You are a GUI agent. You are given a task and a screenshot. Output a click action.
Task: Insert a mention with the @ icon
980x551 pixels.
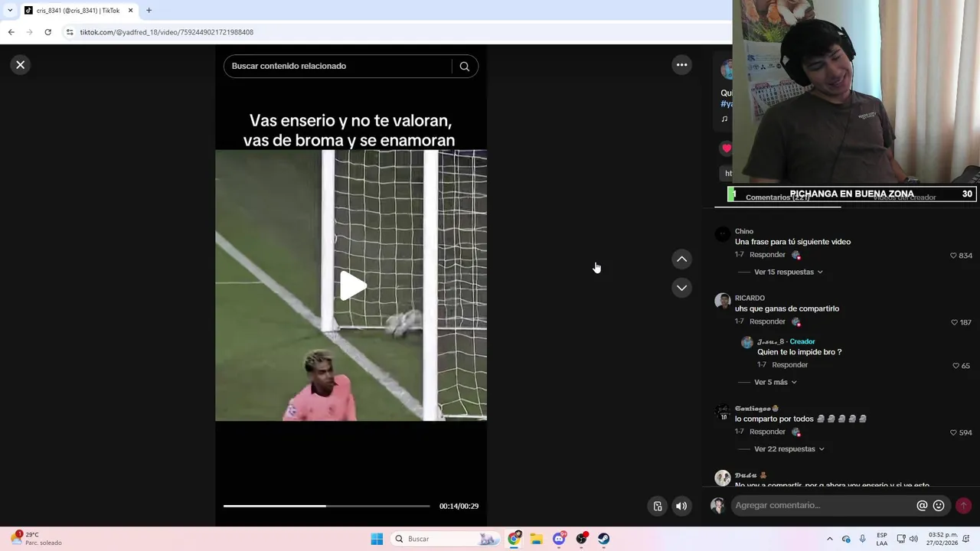point(922,505)
